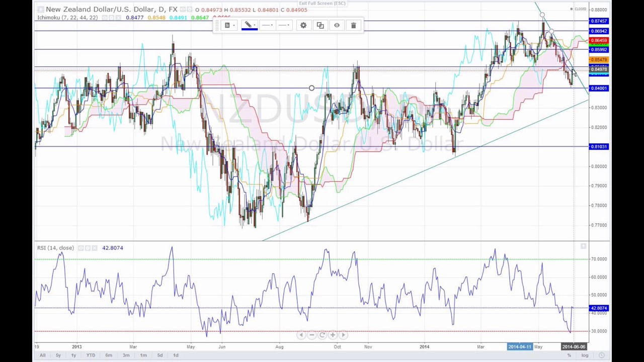Select the 5d time range
This screenshot has height=362, width=644.
pyautogui.click(x=160, y=355)
